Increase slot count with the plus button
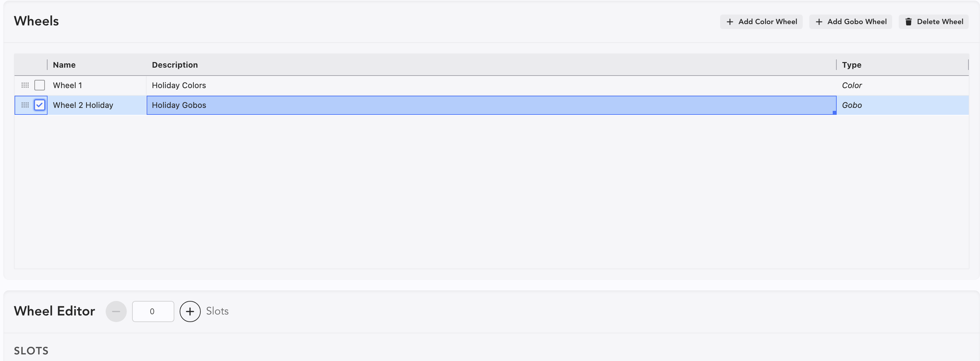The width and height of the screenshot is (980, 361). [x=190, y=311]
